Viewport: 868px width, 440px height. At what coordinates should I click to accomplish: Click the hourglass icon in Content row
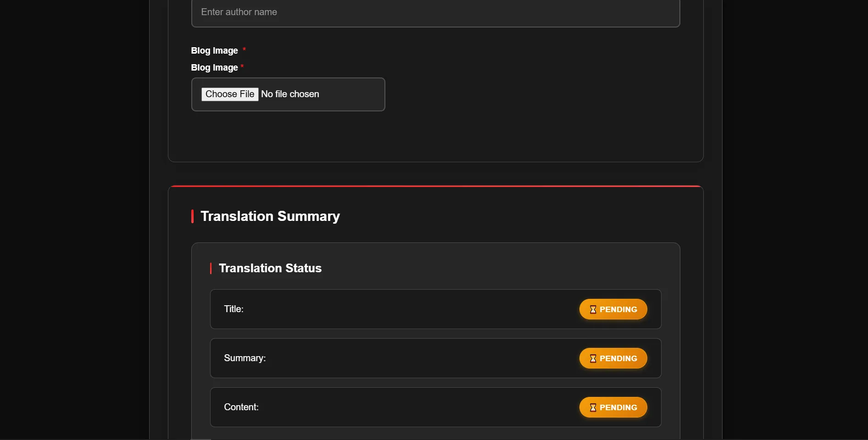click(593, 407)
